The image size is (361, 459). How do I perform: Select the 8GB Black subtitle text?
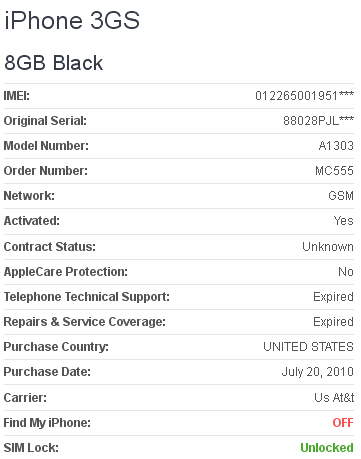tap(54, 63)
